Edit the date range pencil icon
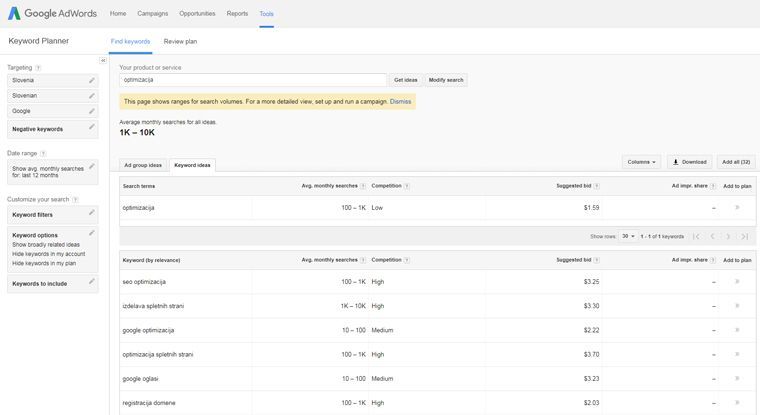The image size is (760, 415). pyautogui.click(x=92, y=166)
